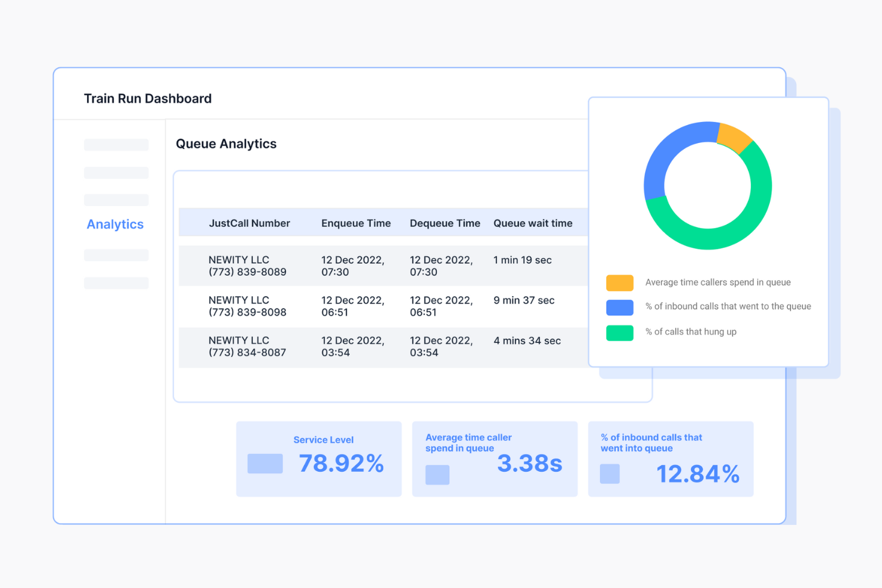Viewport: 882px width, 588px height.
Task: Click the blue legend swatch for inbound calls
Action: [x=620, y=307]
